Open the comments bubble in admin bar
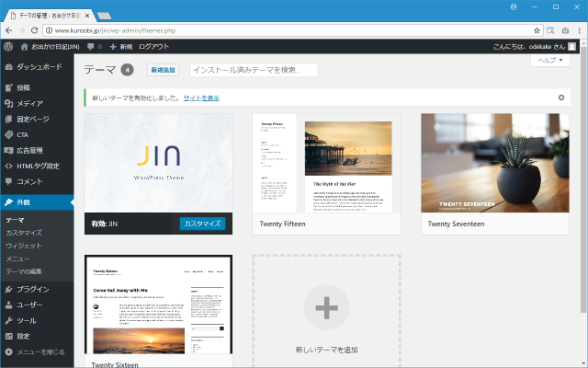This screenshot has width=588, height=368. (x=93, y=46)
